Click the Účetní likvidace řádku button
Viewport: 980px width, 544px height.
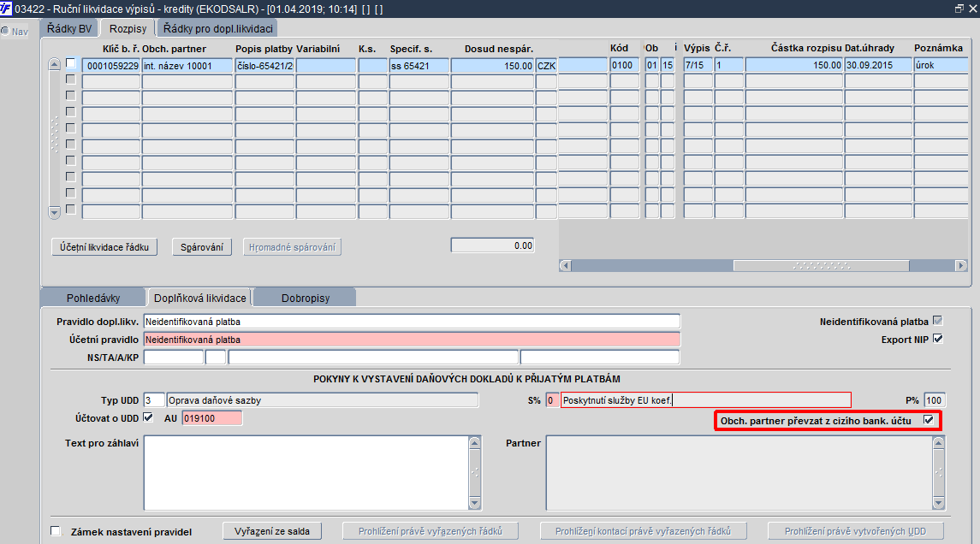104,247
